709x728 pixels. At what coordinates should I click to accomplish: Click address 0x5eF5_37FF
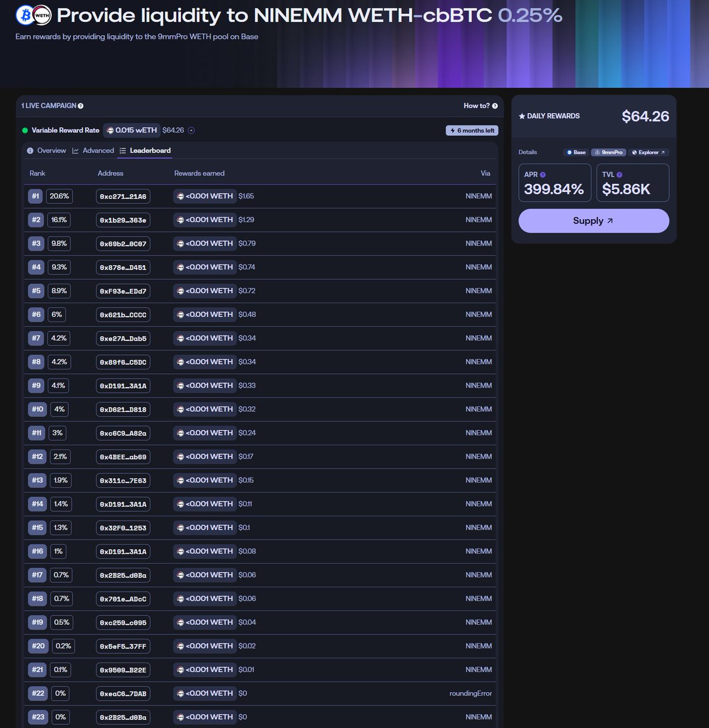coord(123,645)
